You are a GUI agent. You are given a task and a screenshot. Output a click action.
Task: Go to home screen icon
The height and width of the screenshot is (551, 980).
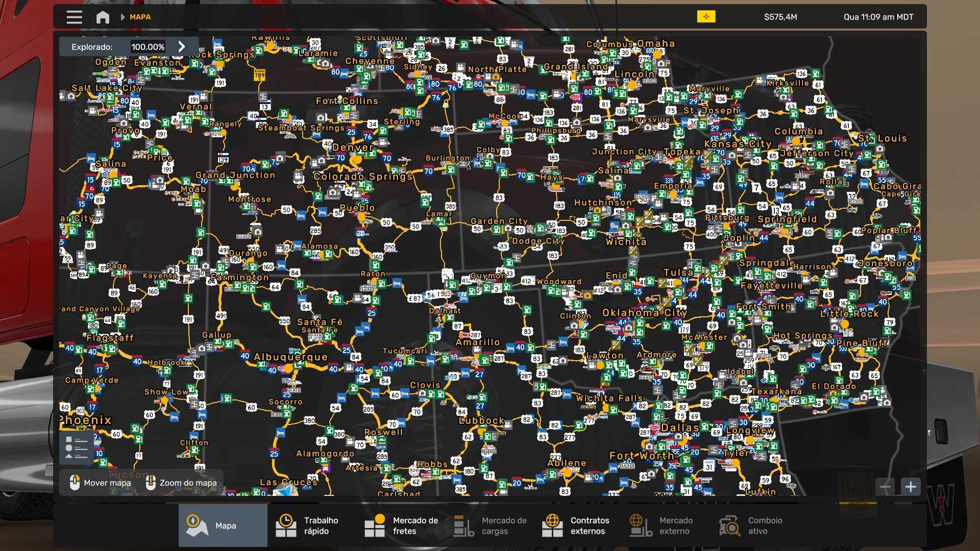[103, 17]
